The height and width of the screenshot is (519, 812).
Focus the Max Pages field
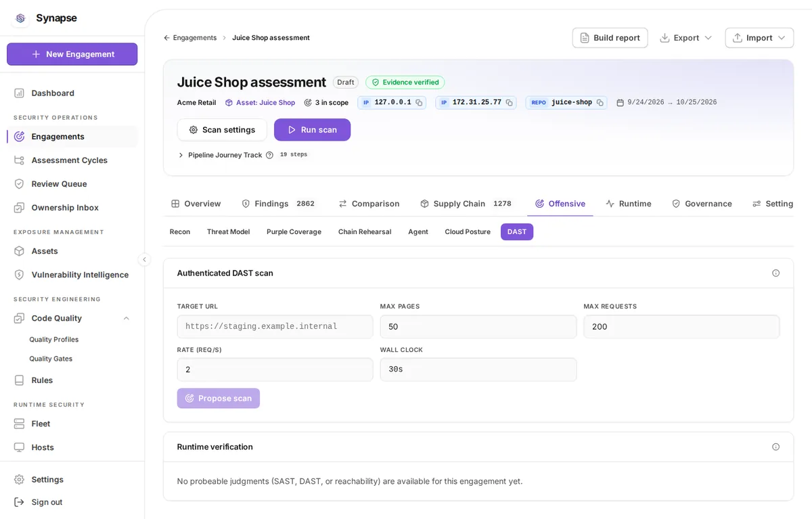tap(478, 327)
